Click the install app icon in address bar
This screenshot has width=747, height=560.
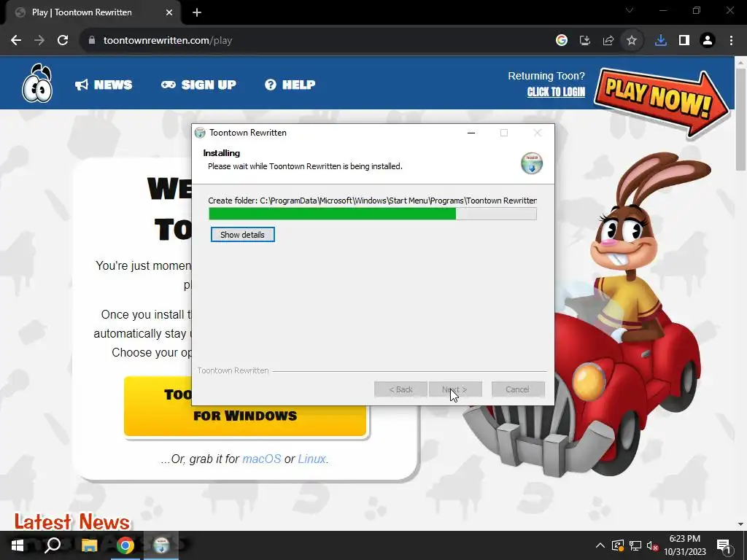[x=585, y=41]
